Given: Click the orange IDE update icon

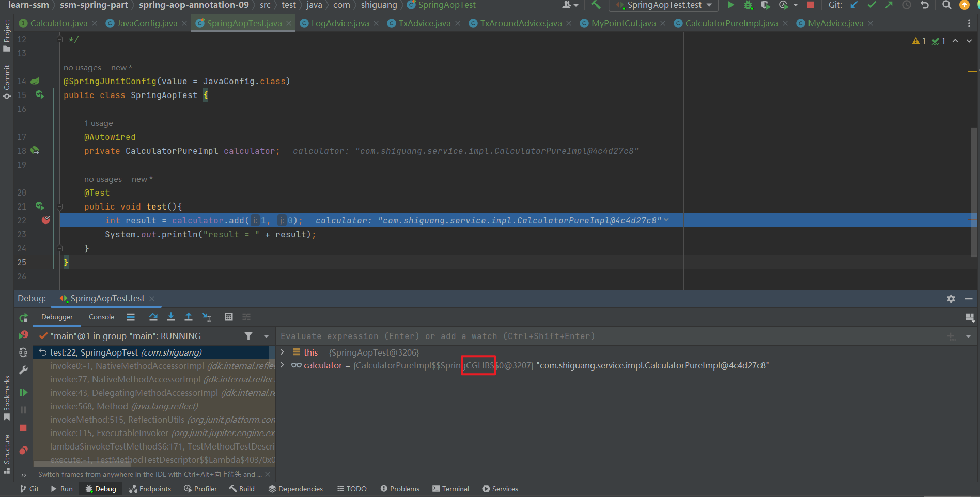Looking at the screenshot, I should (x=965, y=5).
